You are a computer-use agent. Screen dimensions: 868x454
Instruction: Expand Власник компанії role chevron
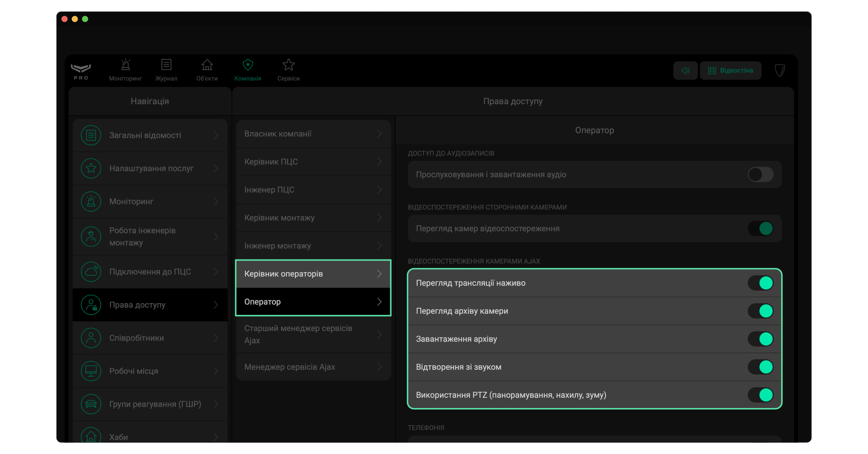(379, 134)
